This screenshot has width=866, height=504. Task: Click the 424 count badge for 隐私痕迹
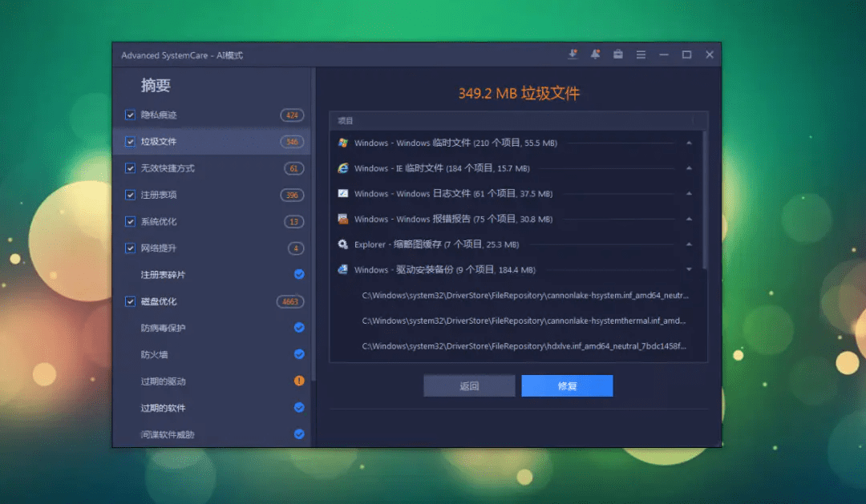click(292, 115)
